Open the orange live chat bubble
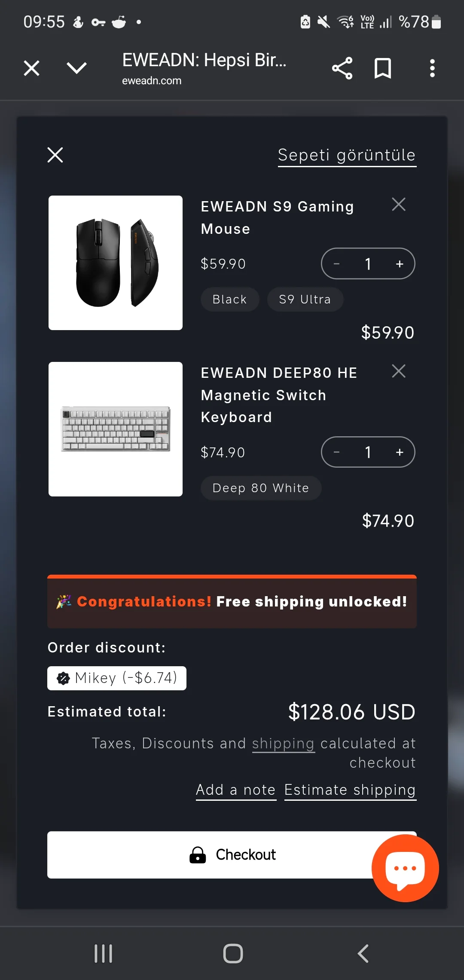Viewport: 464px width, 980px height. click(x=405, y=868)
